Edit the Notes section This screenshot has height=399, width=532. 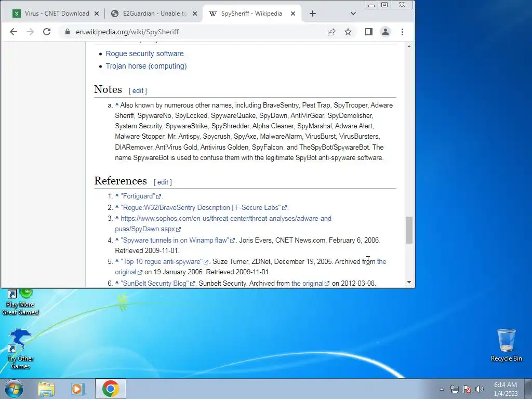point(138,90)
